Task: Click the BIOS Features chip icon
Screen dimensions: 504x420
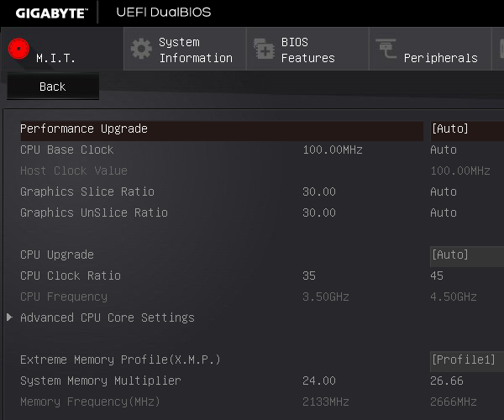Action: pos(264,49)
